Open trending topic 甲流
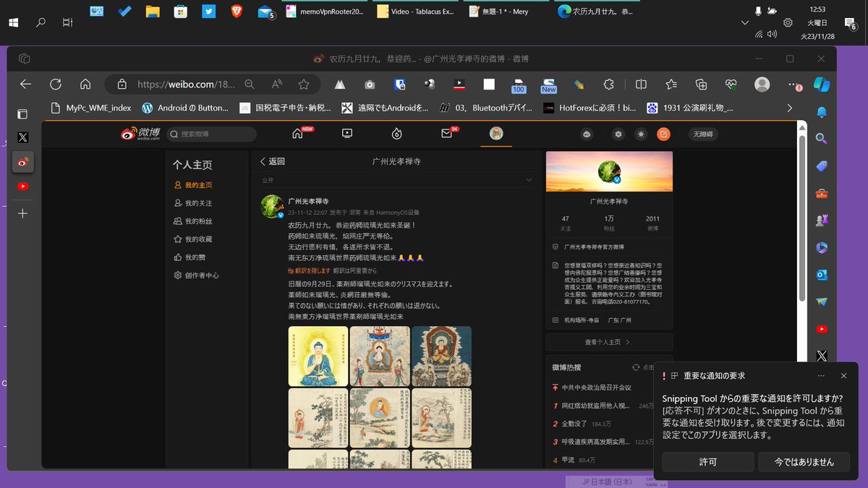Viewport: 868px width, 488px height. click(x=568, y=460)
